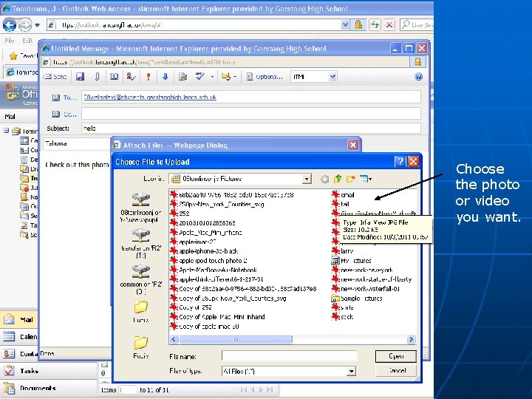532x399 pixels.
Task: Click the To... address button
Action: coord(64,98)
